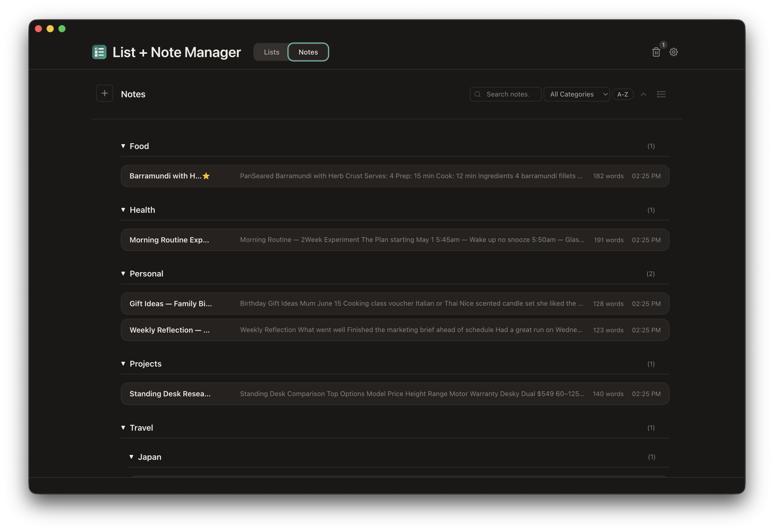Switch to the Notes tab
The image size is (774, 532).
coord(308,52)
